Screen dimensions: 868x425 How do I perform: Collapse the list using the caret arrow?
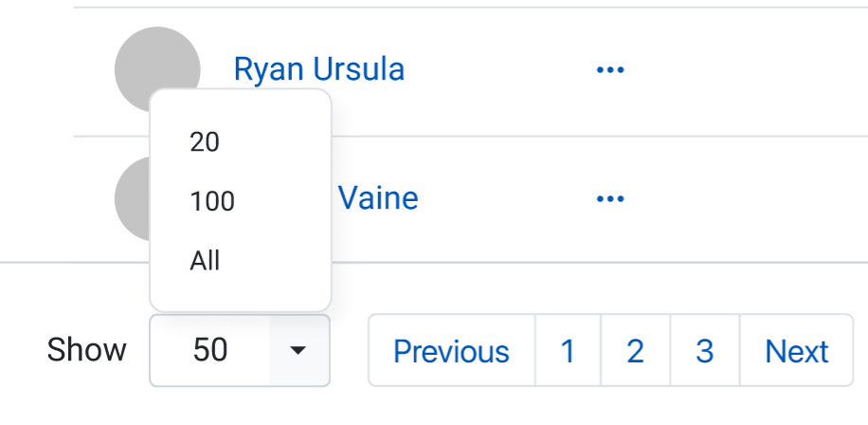[298, 350]
